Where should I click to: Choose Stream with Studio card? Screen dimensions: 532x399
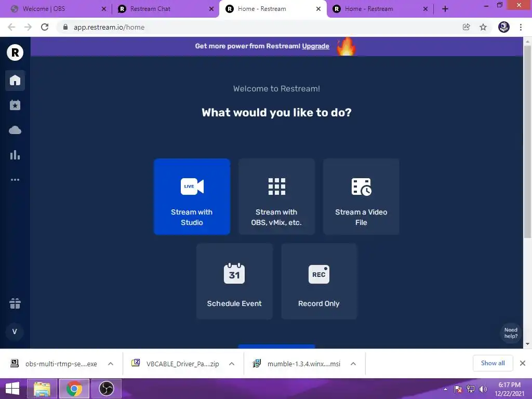pyautogui.click(x=192, y=197)
